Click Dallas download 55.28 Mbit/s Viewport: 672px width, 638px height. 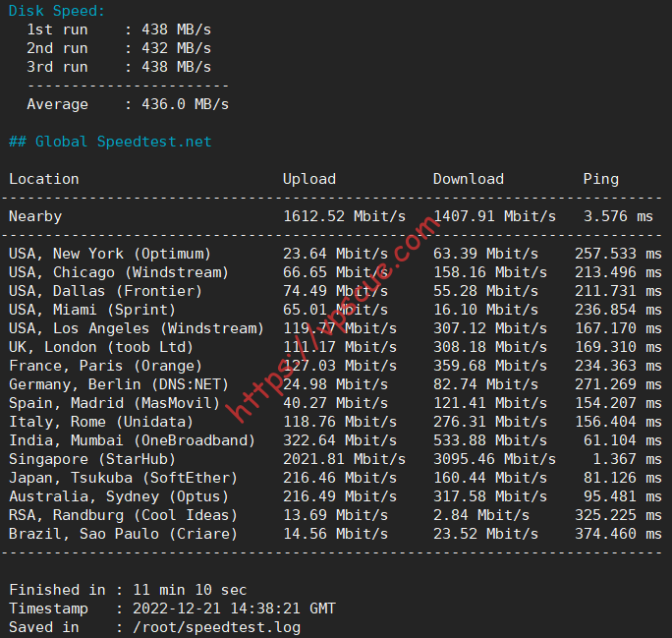coord(485,291)
